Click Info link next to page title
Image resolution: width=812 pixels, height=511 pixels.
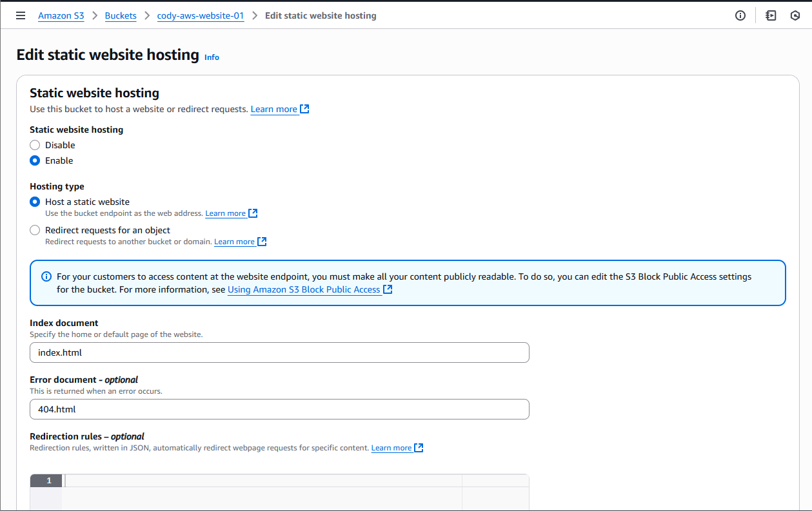click(212, 57)
